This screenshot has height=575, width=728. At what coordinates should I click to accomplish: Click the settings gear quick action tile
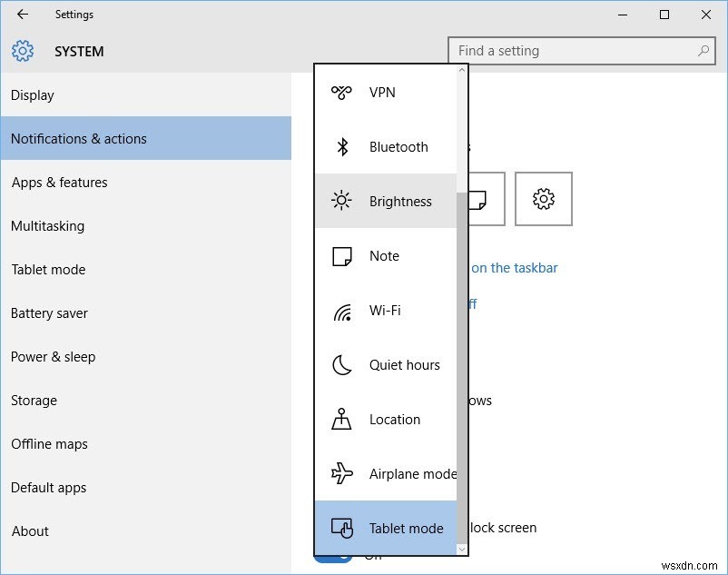[x=543, y=199]
